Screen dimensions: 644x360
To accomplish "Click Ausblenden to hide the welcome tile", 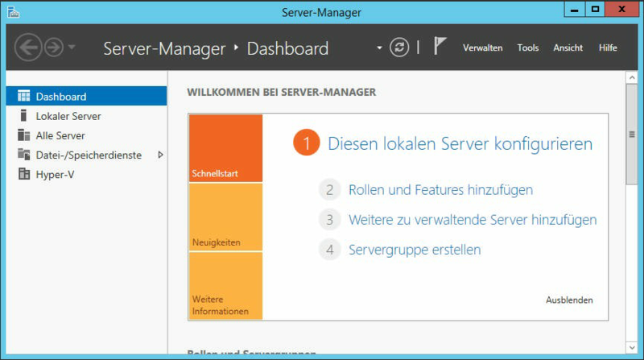I will click(569, 300).
